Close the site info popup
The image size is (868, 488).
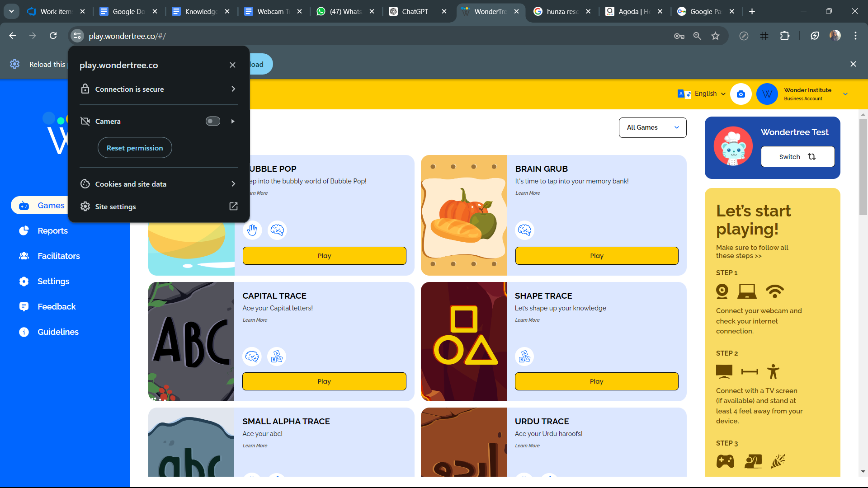[x=232, y=65]
